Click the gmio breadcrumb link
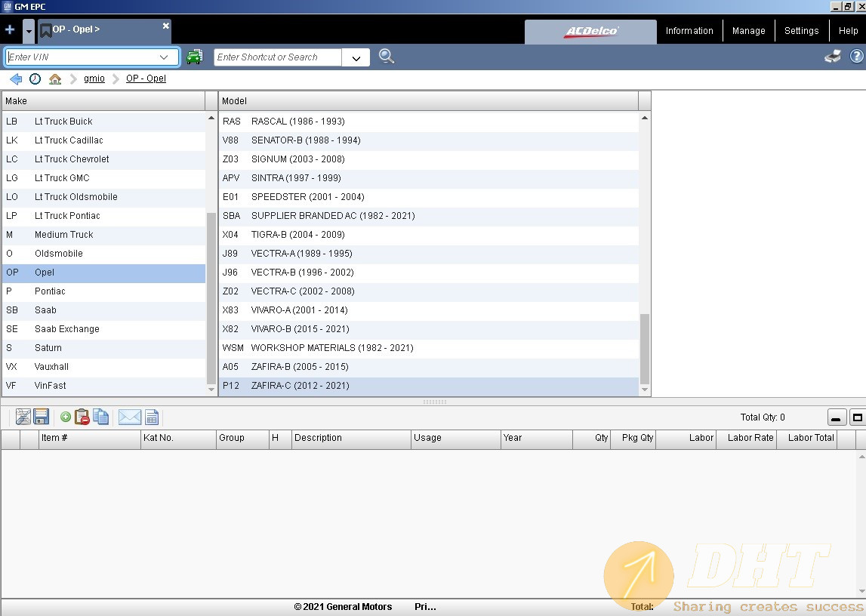The width and height of the screenshot is (866, 616). click(94, 79)
